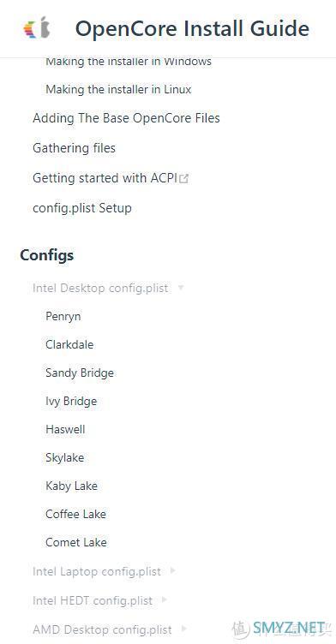This screenshot has width=336, height=644.
Task: Select the Sandy Bridge config page
Action: pyautogui.click(x=80, y=373)
